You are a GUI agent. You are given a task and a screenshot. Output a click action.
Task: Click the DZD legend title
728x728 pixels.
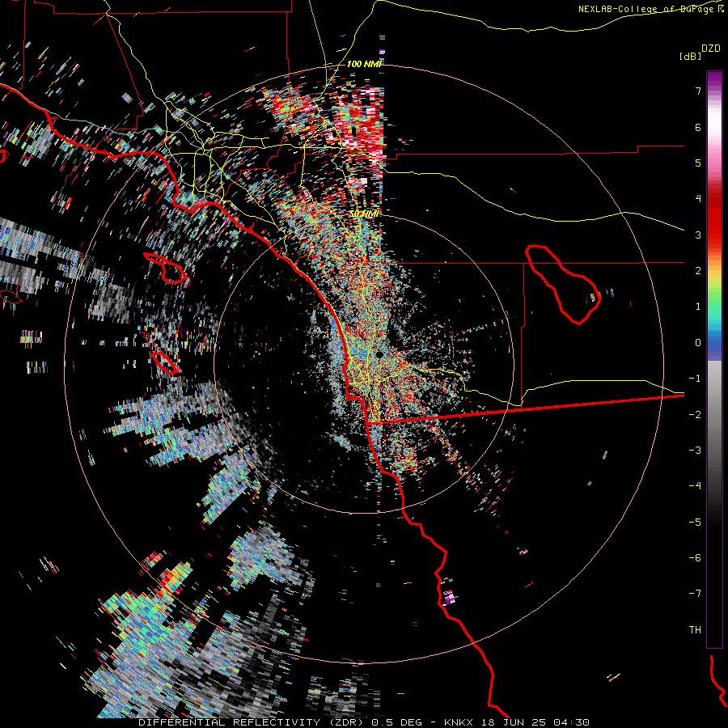pos(711,49)
